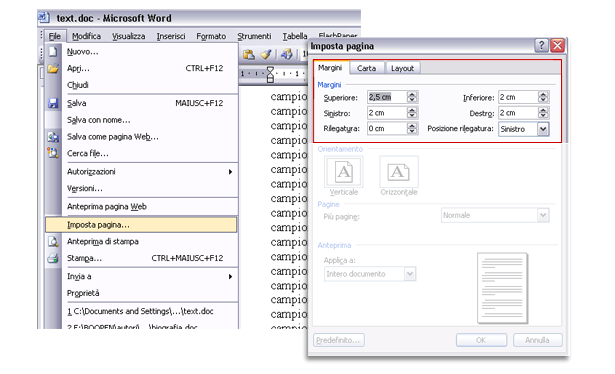Click the Rilegatura spinner arrows

click(412, 129)
